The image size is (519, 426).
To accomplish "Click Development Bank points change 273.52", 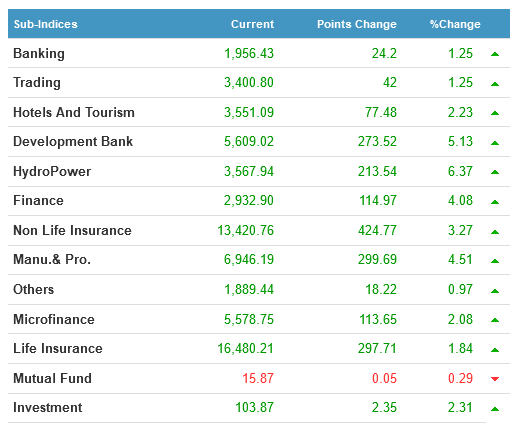I will pos(377,141).
